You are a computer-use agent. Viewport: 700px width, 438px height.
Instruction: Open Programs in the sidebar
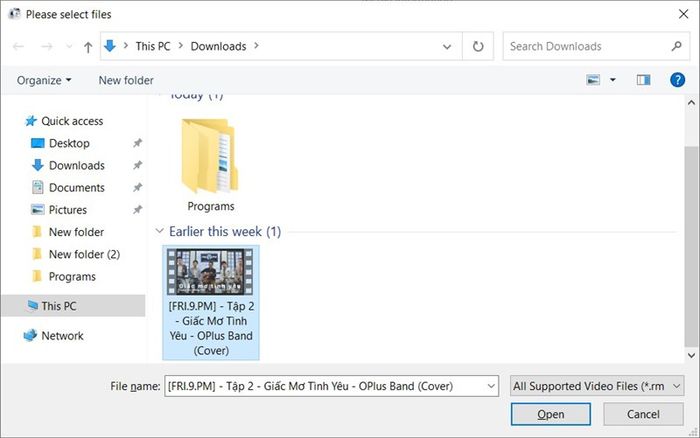click(x=72, y=277)
